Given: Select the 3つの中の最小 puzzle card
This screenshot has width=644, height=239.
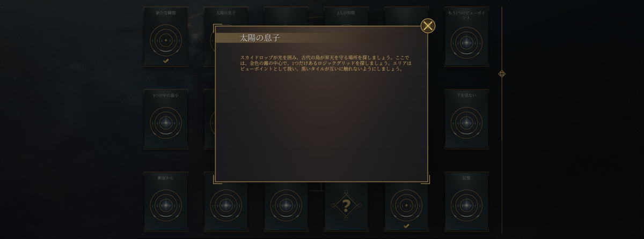Looking at the screenshot, I should coord(166,119).
